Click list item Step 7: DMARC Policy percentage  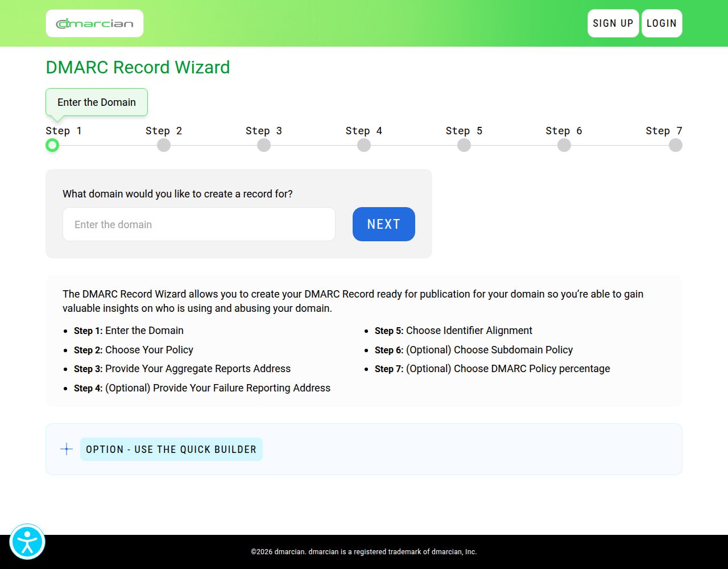(492, 369)
